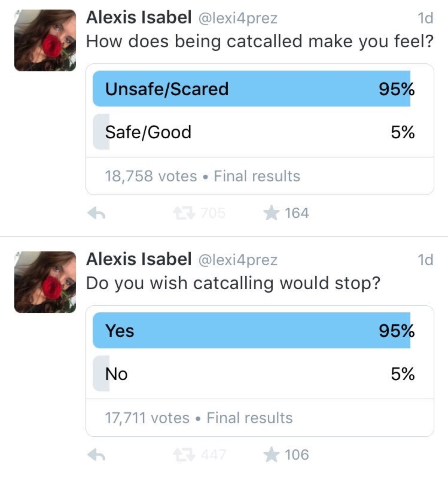Open the 'Do you wish catcalling' tweet text
This screenshot has height=477, width=448.
tap(233, 283)
